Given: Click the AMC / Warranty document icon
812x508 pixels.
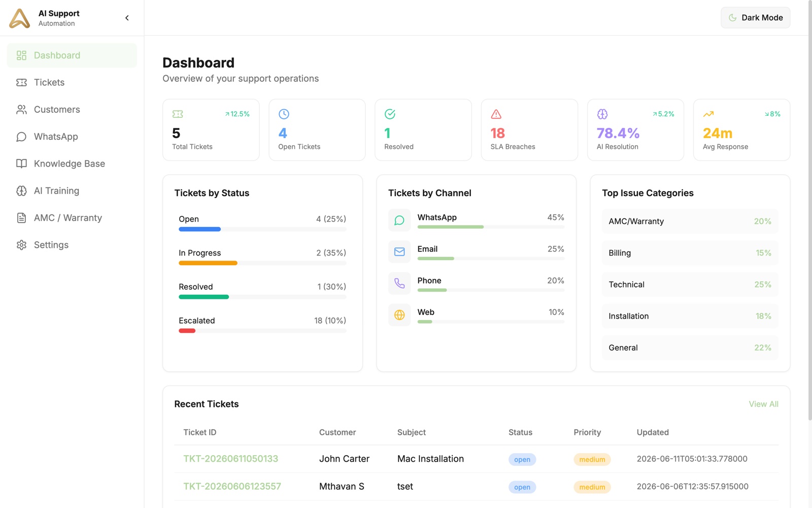Looking at the screenshot, I should pos(21,218).
